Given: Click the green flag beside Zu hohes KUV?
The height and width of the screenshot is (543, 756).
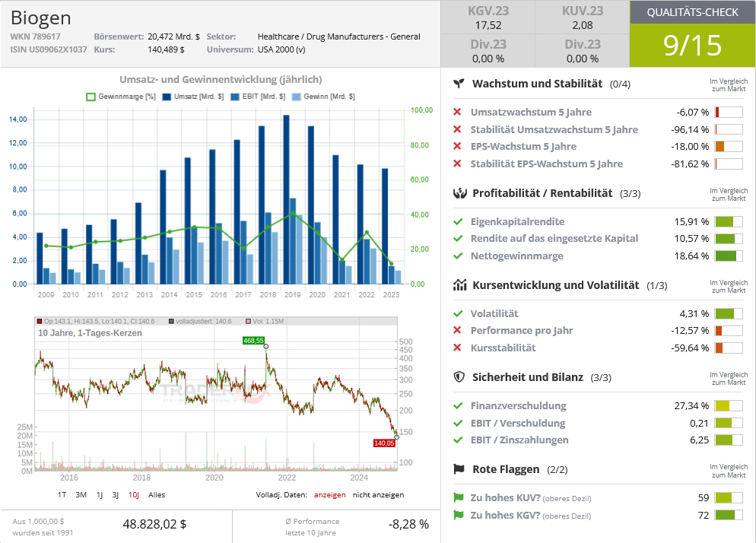Looking at the screenshot, I should click(x=459, y=497).
